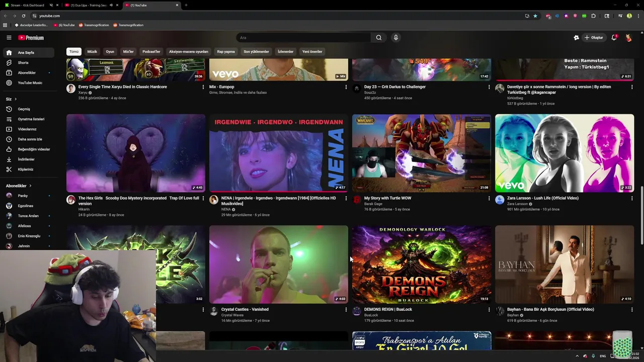This screenshot has width=644, height=362.
Task: Select the Son yüklenenler filter chip
Action: coord(256,52)
